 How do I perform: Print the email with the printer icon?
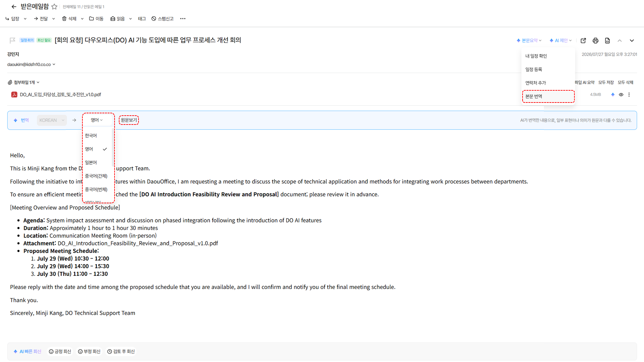595,40
